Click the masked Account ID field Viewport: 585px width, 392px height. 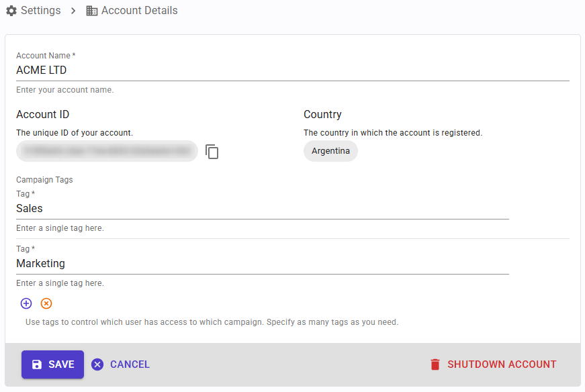(107, 150)
